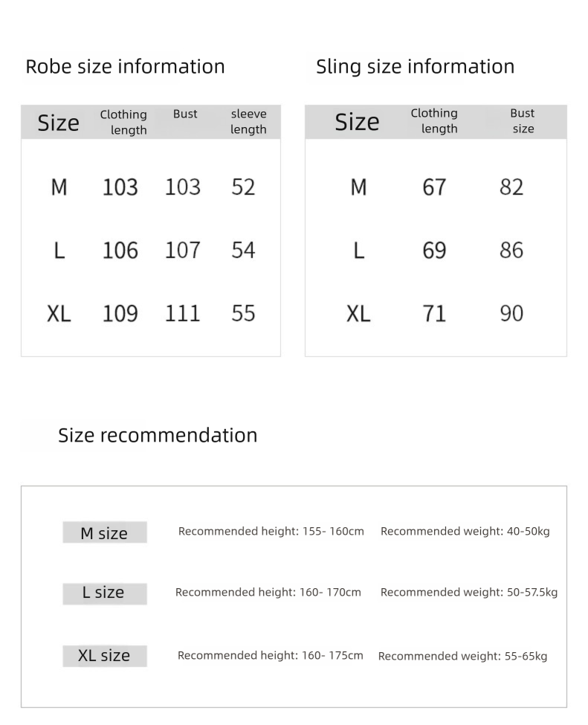Click the Sling size information heading

tap(415, 67)
